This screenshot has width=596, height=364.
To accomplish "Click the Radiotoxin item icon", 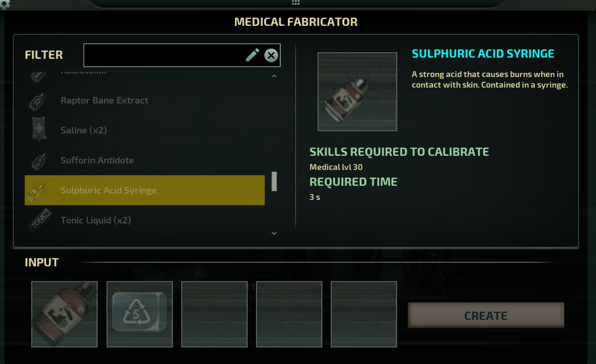I will click(x=38, y=74).
